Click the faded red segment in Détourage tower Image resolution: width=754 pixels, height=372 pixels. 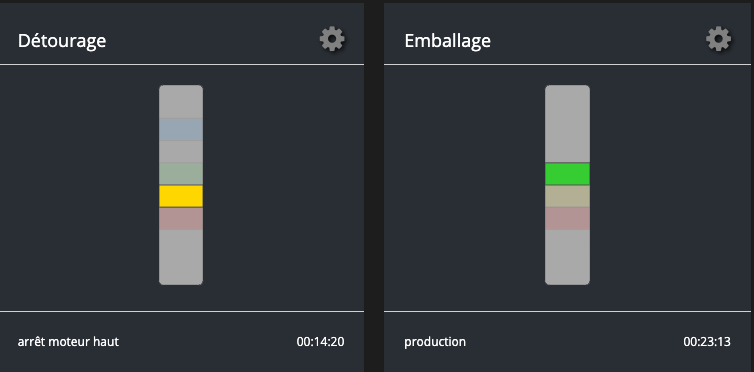pyautogui.click(x=181, y=218)
